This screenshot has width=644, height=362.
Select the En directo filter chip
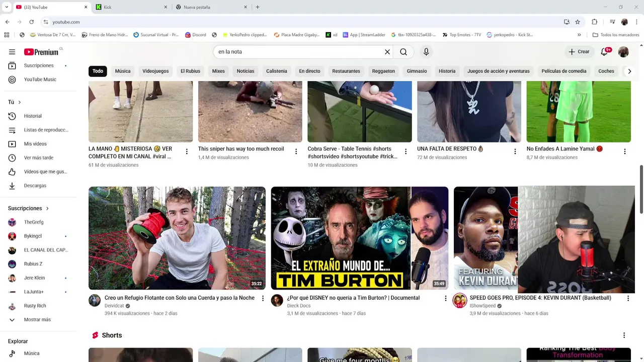(309, 71)
